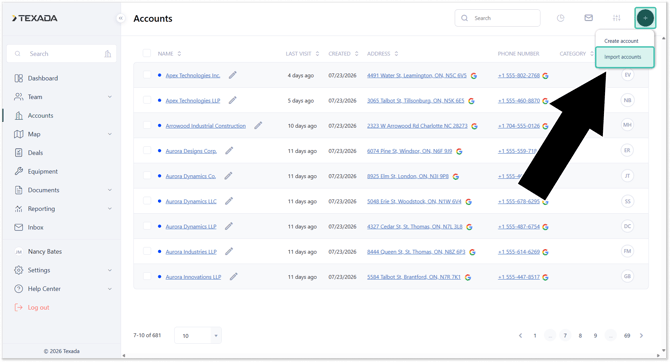Expand the Team sidebar submenu chevron
This screenshot has height=362, width=670.
[x=110, y=97]
